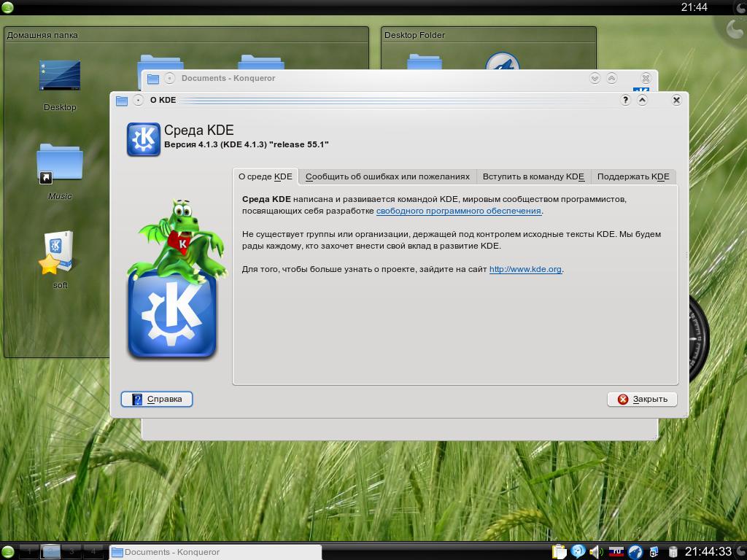This screenshot has width=747, height=560.
Task: Minimize Konqueror with down-arrow titlebar button
Action: [595, 78]
